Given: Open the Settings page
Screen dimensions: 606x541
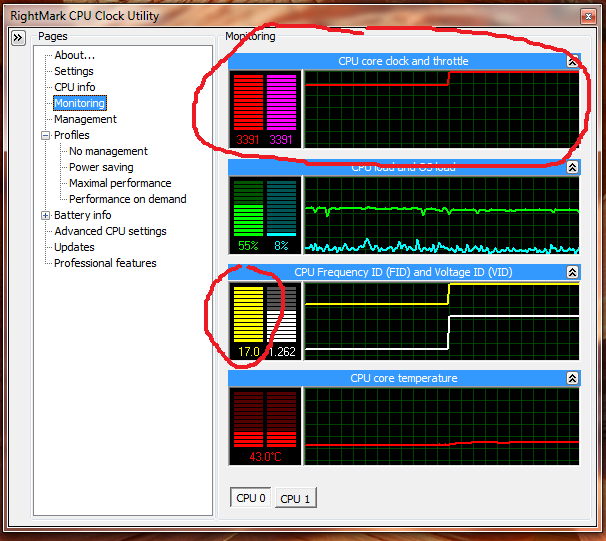Looking at the screenshot, I should pos(74,71).
